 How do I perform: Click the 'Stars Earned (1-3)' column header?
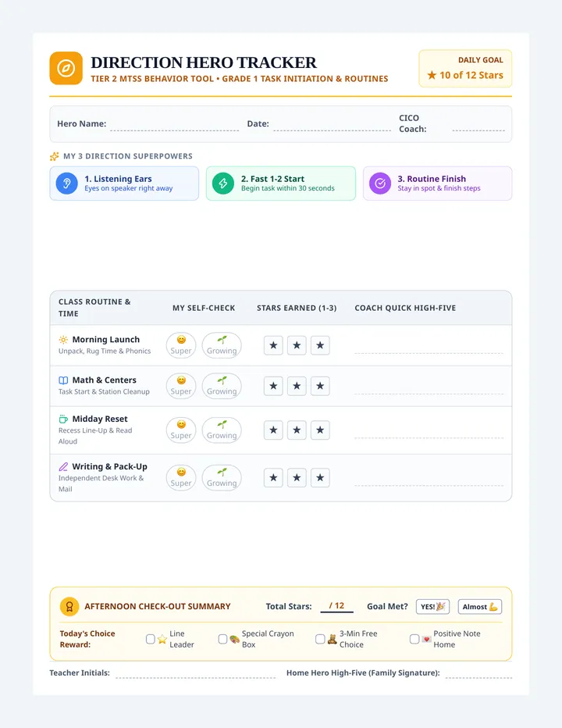(297, 308)
